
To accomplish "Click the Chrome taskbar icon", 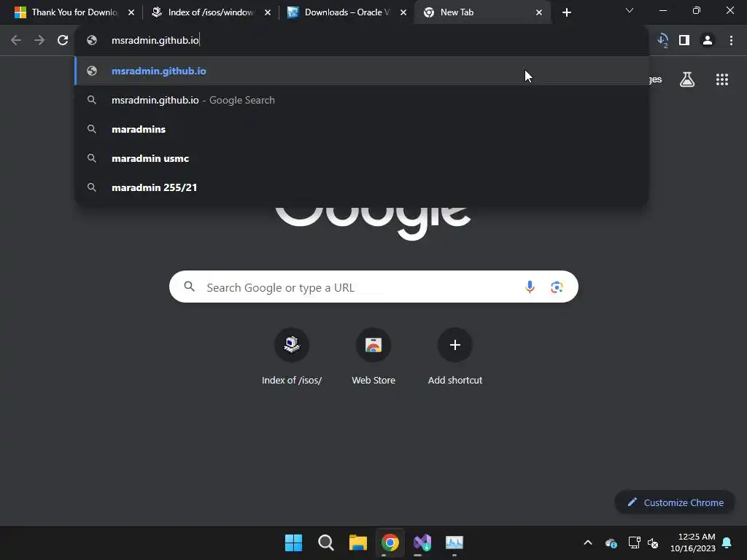I will [x=390, y=542].
